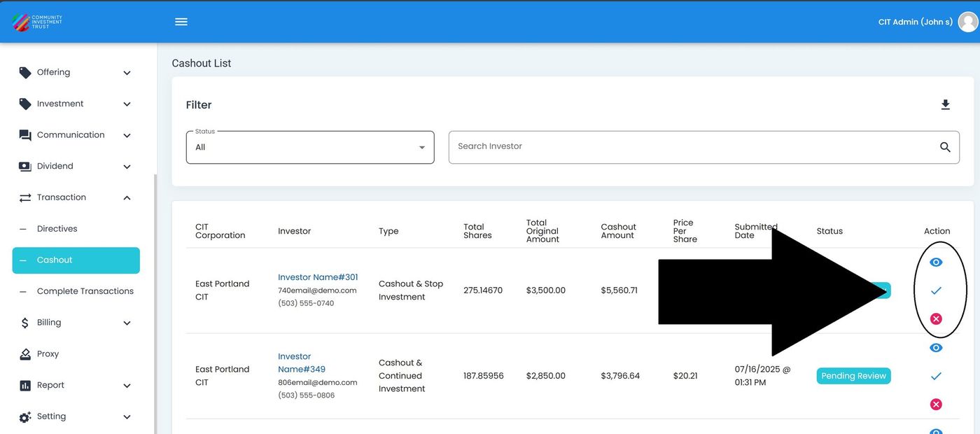Image resolution: width=980 pixels, height=434 pixels.
Task: Focus the Search Investor field
Action: 693,147
